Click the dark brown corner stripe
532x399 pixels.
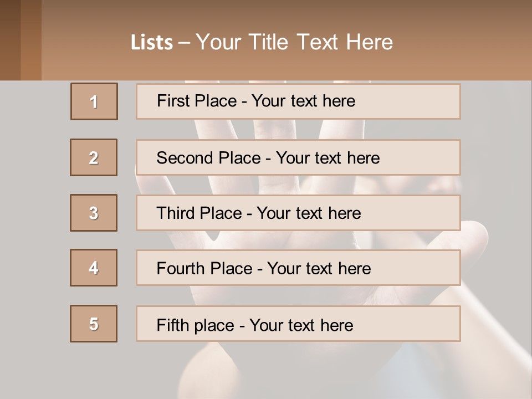click(10, 40)
